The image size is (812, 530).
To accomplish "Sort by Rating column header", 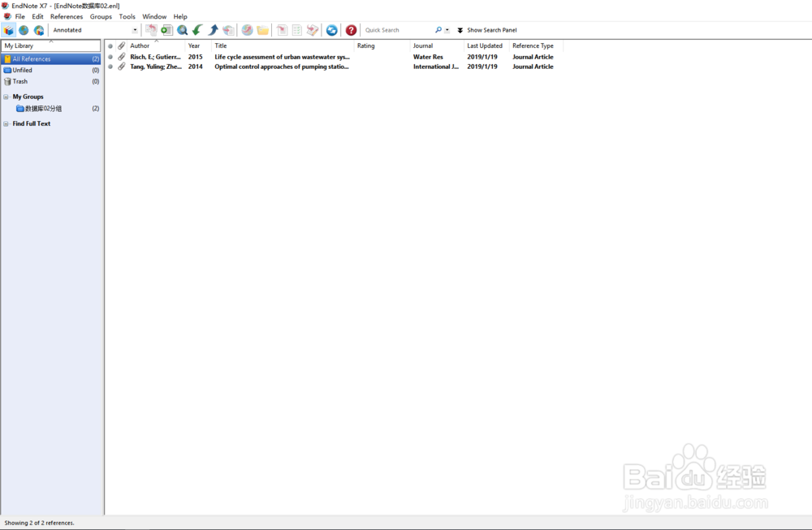I will tap(382, 45).
